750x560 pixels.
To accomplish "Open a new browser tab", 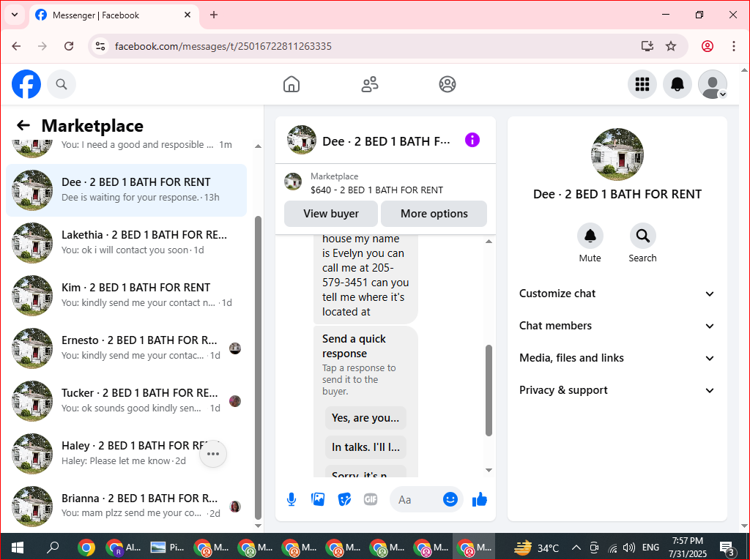I will [214, 15].
